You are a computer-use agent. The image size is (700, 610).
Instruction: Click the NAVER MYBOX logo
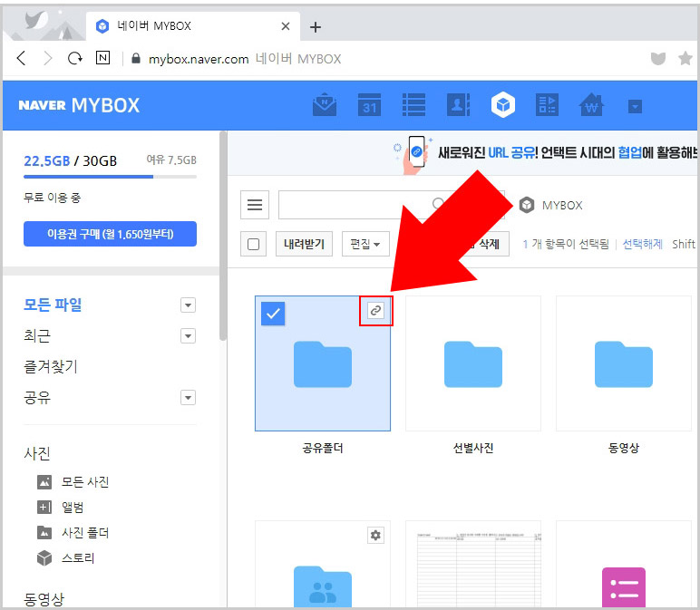(79, 105)
